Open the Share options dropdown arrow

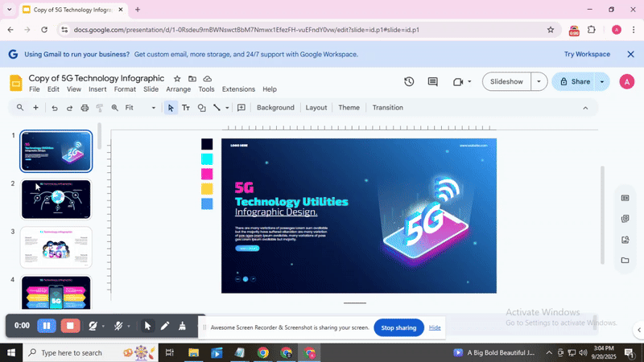602,82
